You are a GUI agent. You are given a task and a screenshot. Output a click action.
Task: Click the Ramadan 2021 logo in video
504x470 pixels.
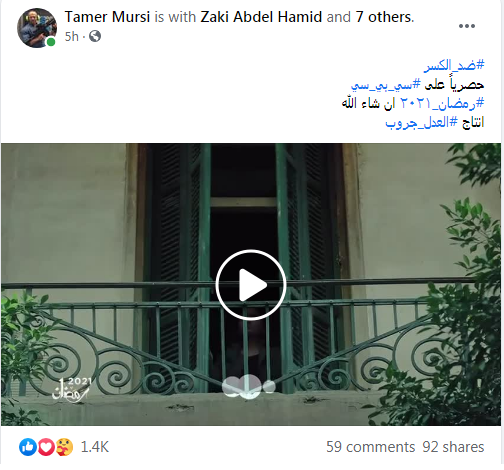point(71,389)
